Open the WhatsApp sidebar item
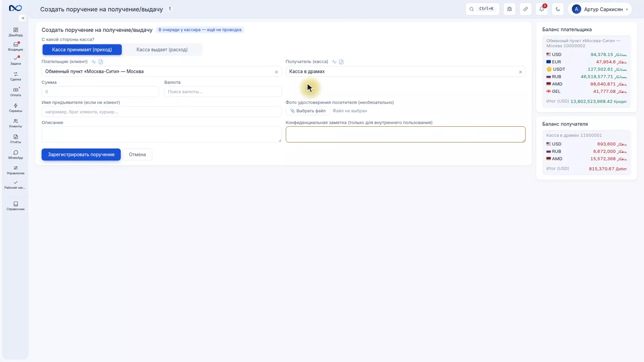The height and width of the screenshot is (362, 644). (x=16, y=154)
